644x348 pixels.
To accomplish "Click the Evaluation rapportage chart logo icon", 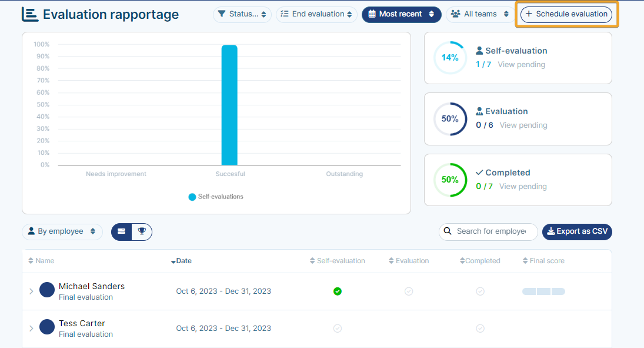I will click(30, 14).
